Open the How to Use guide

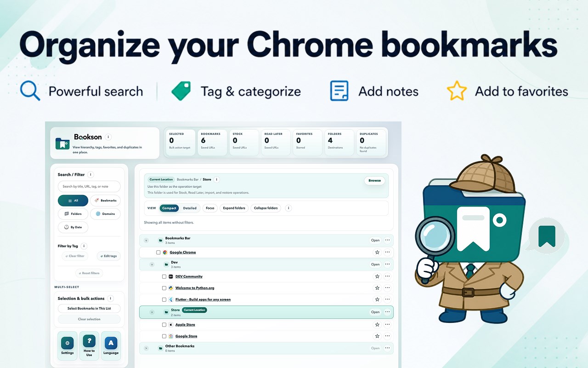click(89, 345)
